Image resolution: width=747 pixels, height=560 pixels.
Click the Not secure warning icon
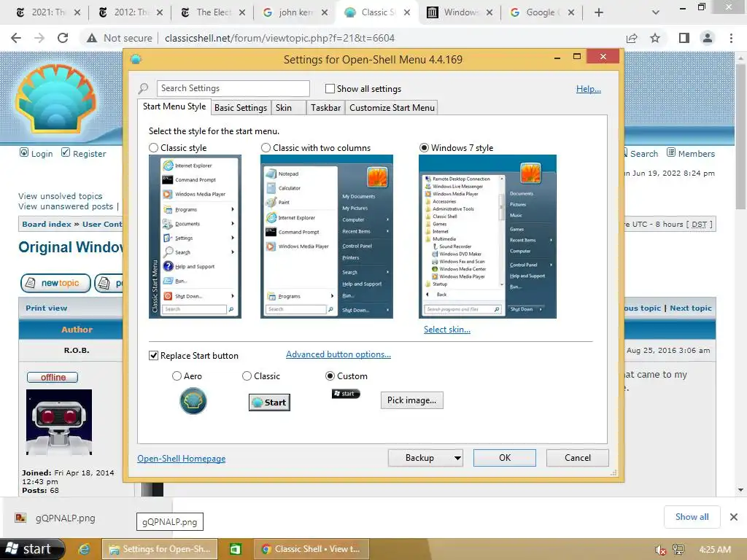92,38
